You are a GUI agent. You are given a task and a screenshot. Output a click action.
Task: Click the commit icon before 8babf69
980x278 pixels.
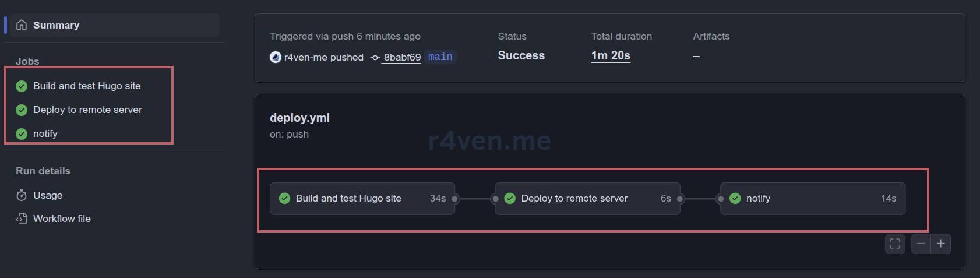click(375, 57)
